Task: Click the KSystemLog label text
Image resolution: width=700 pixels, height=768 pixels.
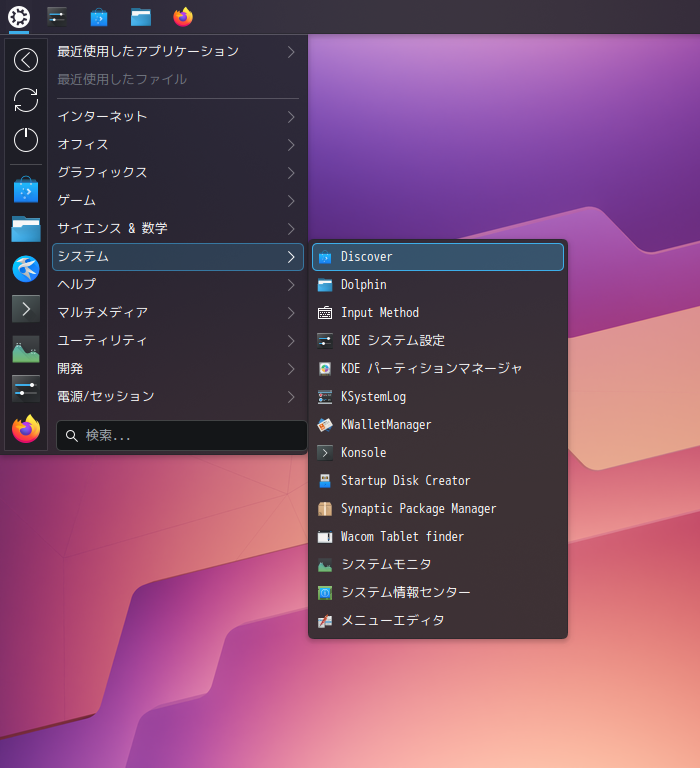Action: point(373,397)
